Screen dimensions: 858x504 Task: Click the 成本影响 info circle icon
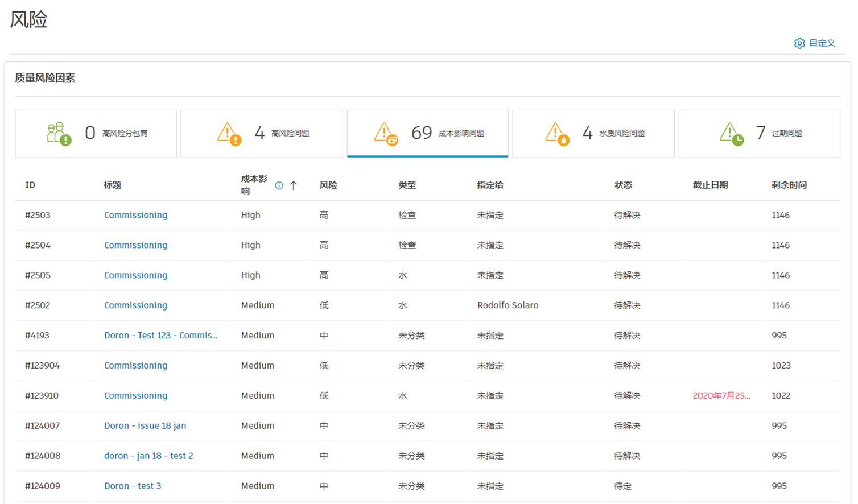pyautogui.click(x=279, y=185)
